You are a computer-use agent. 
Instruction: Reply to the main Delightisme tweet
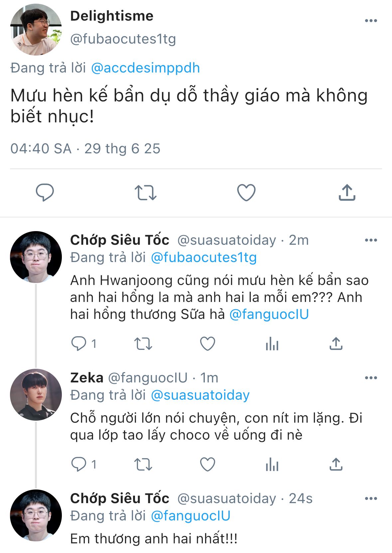pyautogui.click(x=45, y=193)
